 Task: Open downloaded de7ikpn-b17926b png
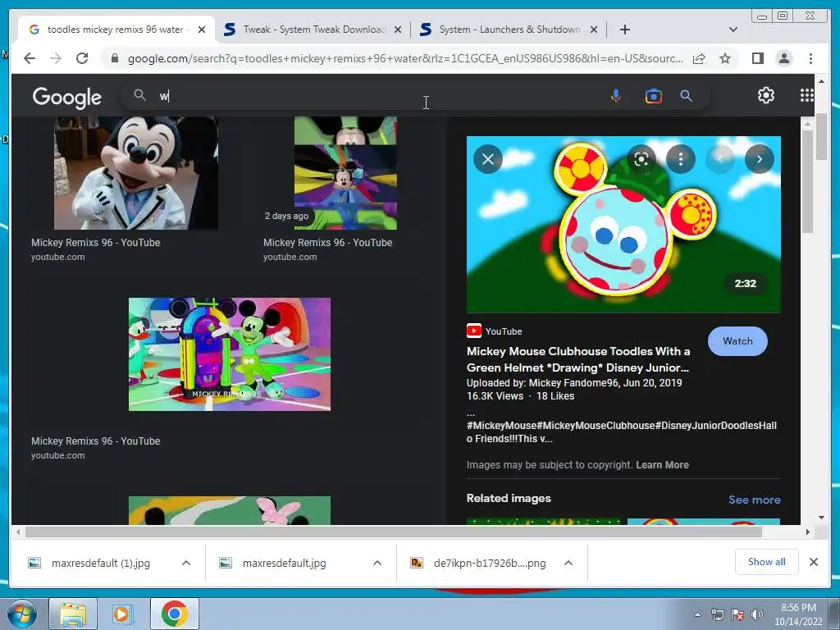point(489,563)
